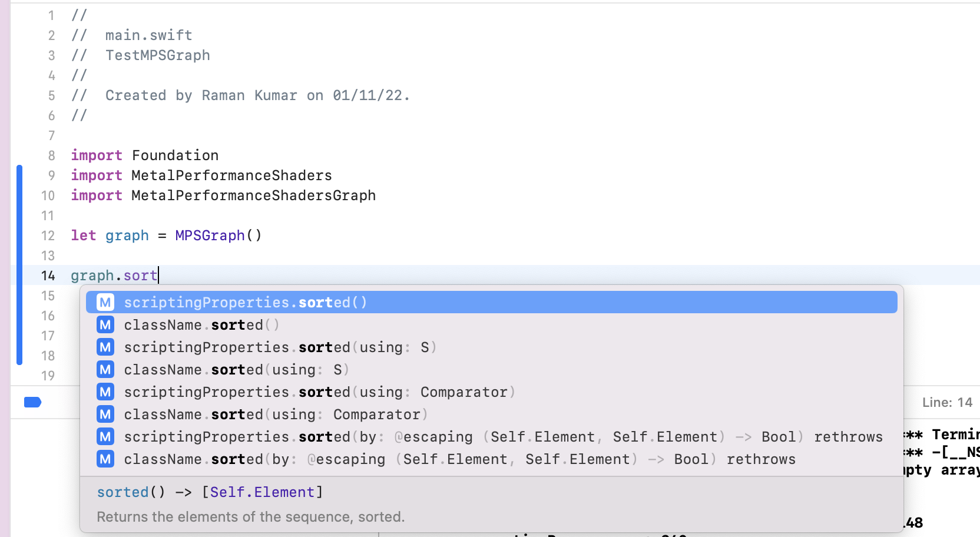This screenshot has width=980, height=537.
Task: Click the blue change bar beside line 10
Action: [x=19, y=195]
